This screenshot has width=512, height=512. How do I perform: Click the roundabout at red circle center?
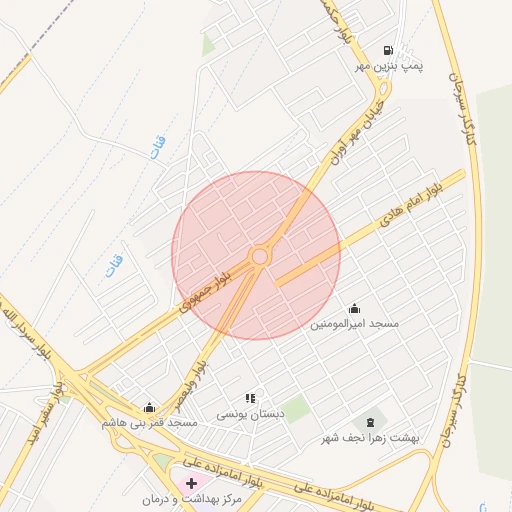tap(260, 257)
